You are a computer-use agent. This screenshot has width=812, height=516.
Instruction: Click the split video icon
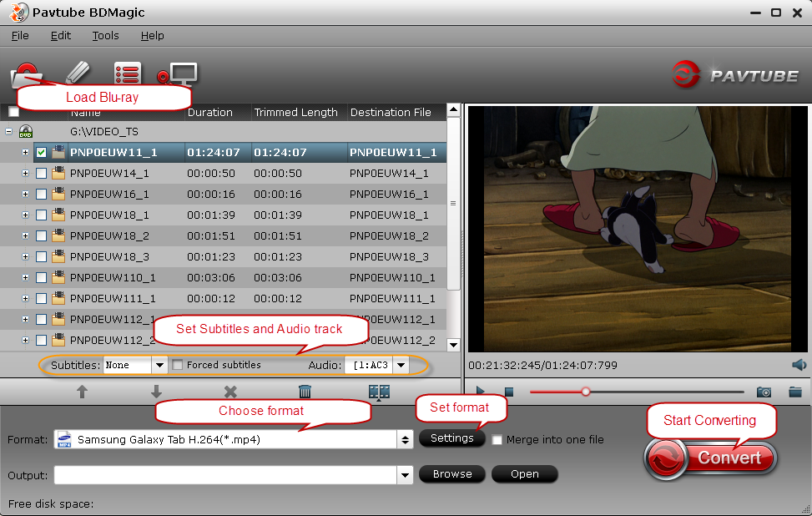[x=379, y=392]
